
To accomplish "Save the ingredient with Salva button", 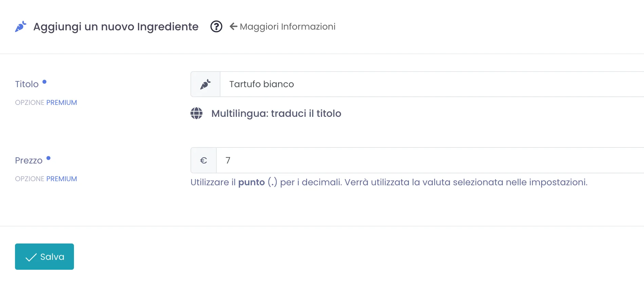I will point(44,256).
